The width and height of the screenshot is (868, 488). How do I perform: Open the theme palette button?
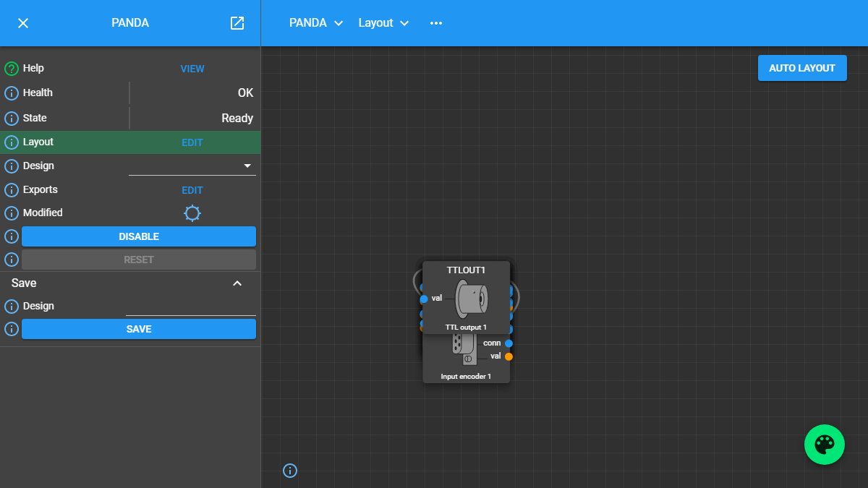click(824, 445)
